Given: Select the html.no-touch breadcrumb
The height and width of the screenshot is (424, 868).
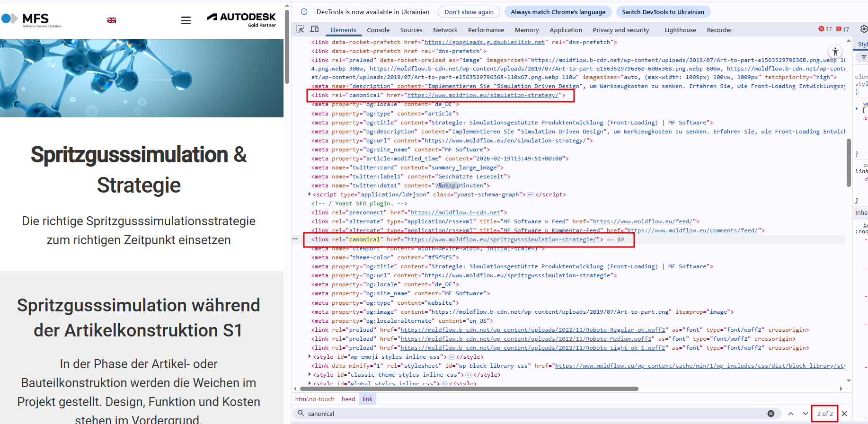Looking at the screenshot, I should pos(315,399).
